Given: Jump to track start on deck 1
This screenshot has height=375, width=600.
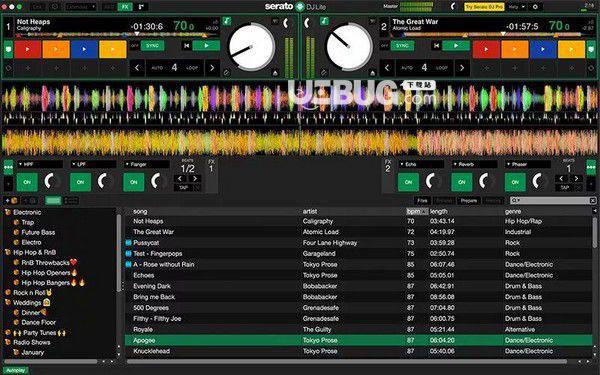Looking at the screenshot, I should point(186,46).
